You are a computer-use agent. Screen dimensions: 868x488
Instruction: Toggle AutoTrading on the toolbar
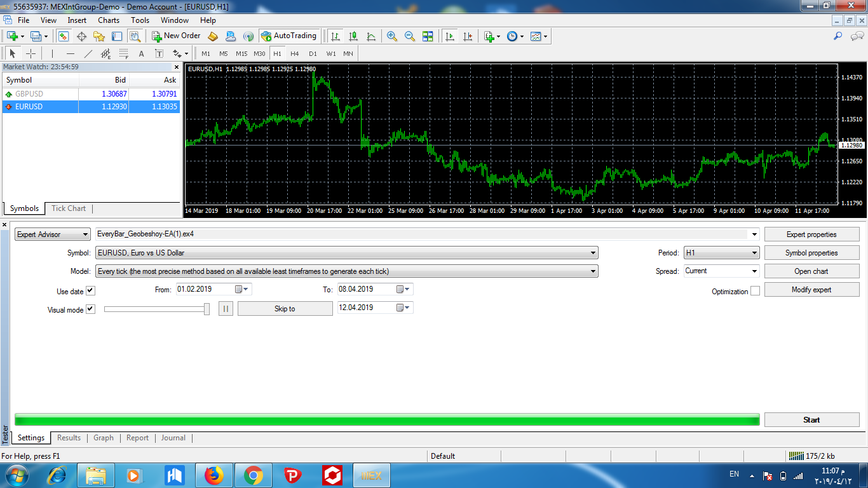tap(288, 36)
